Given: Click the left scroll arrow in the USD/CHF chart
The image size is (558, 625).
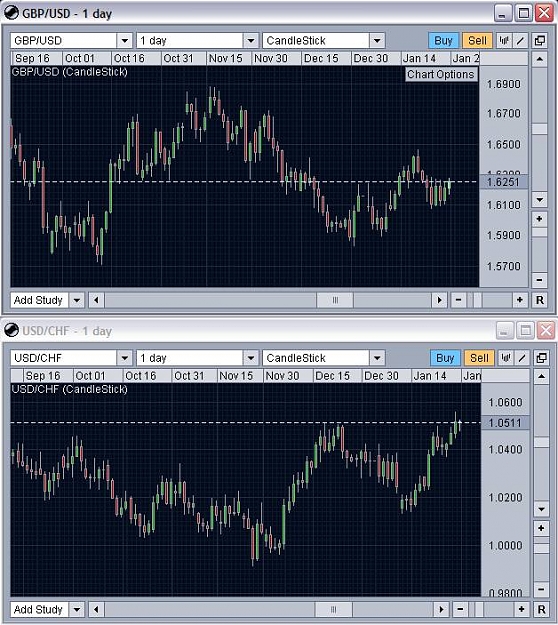Looking at the screenshot, I should click(96, 609).
